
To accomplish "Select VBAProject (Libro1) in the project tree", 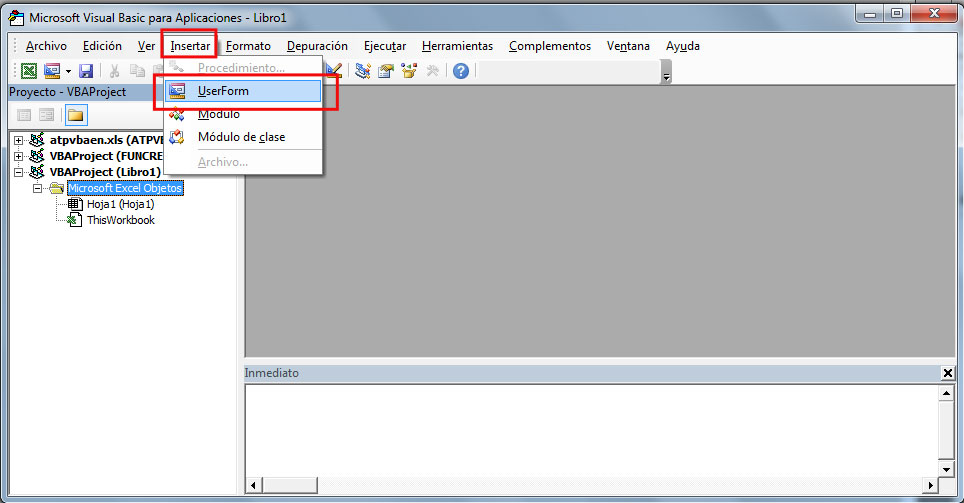I will click(x=105, y=172).
